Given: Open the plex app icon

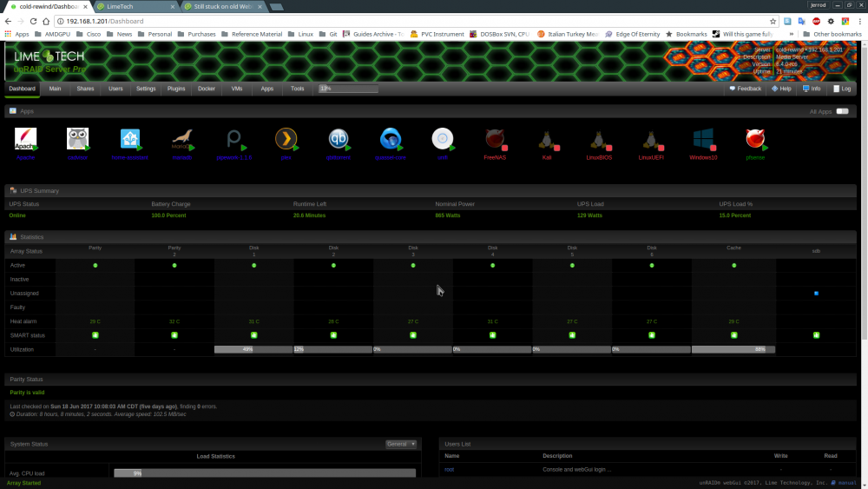Looking at the screenshot, I should tap(286, 138).
